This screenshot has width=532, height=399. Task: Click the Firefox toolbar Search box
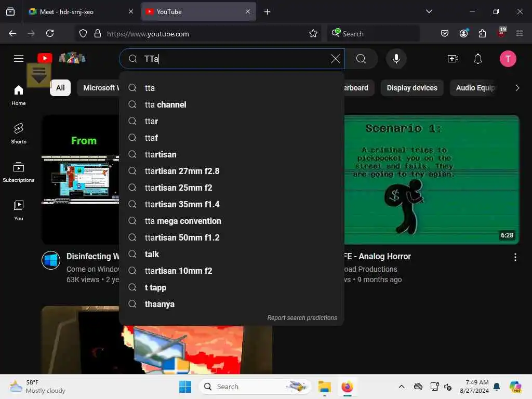coord(373,34)
